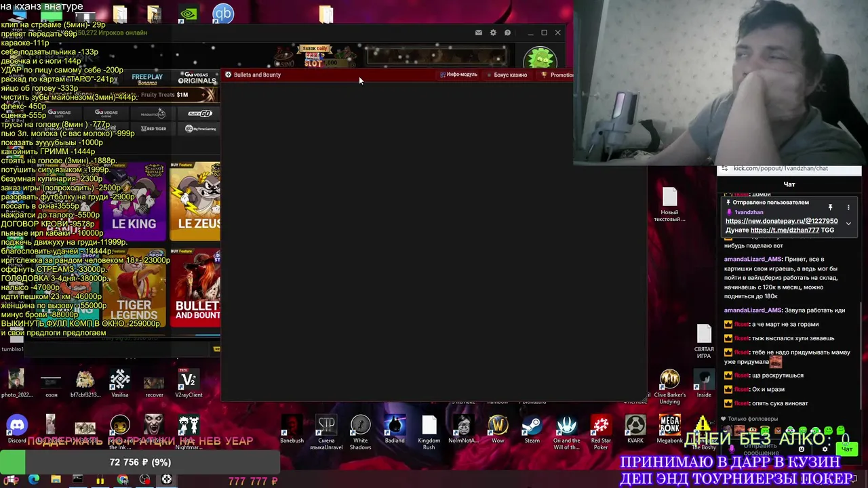Select the Free Play Bonanza lobby tab
868x488 pixels.
[147, 78]
